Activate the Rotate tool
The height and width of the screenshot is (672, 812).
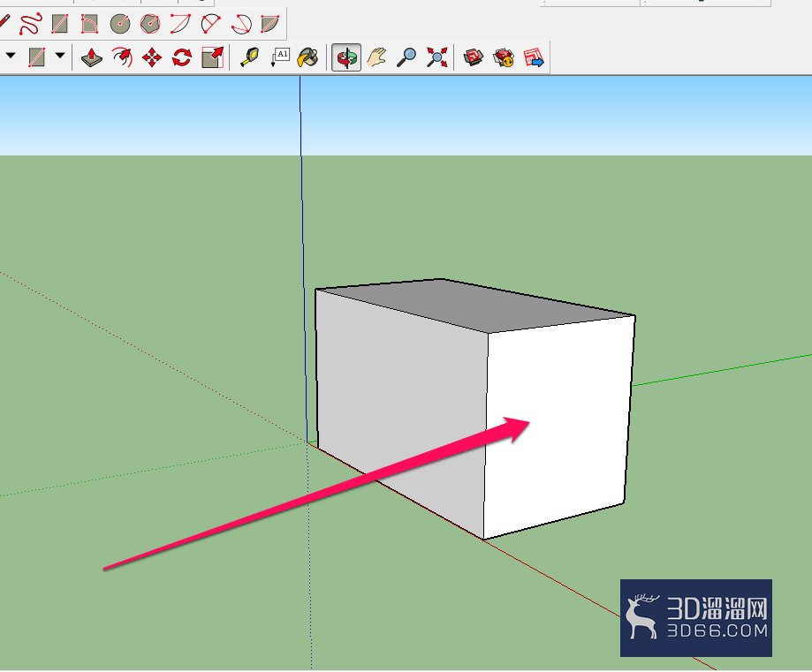(182, 57)
